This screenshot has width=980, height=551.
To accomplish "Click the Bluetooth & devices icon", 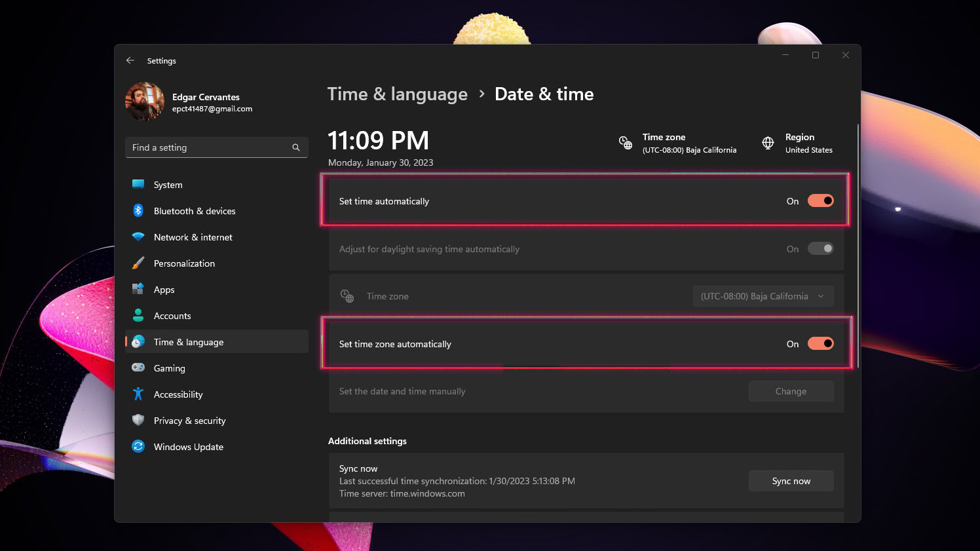I will coord(138,210).
